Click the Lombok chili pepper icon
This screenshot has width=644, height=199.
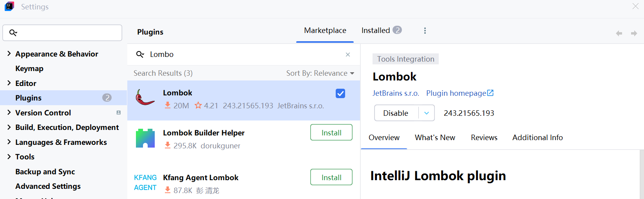pos(145,98)
